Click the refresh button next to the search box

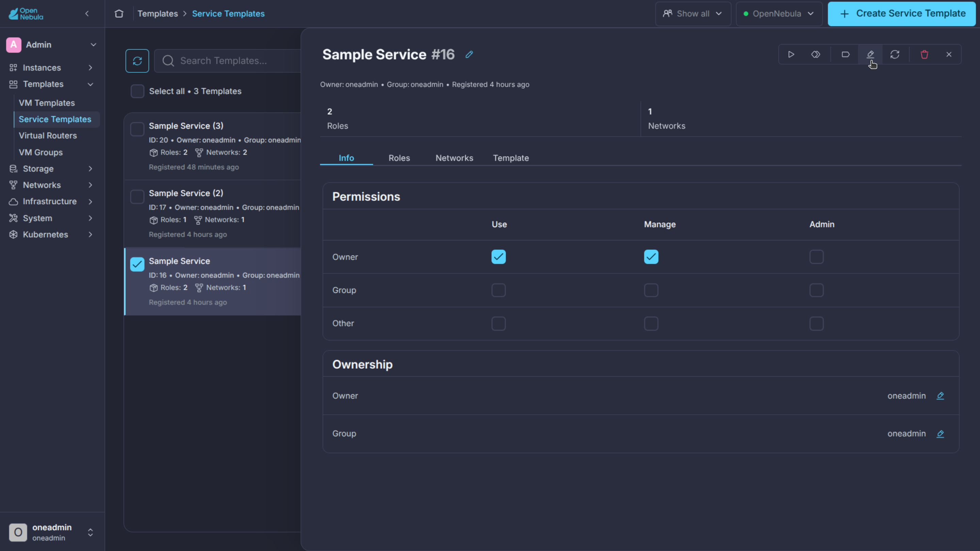click(x=137, y=61)
